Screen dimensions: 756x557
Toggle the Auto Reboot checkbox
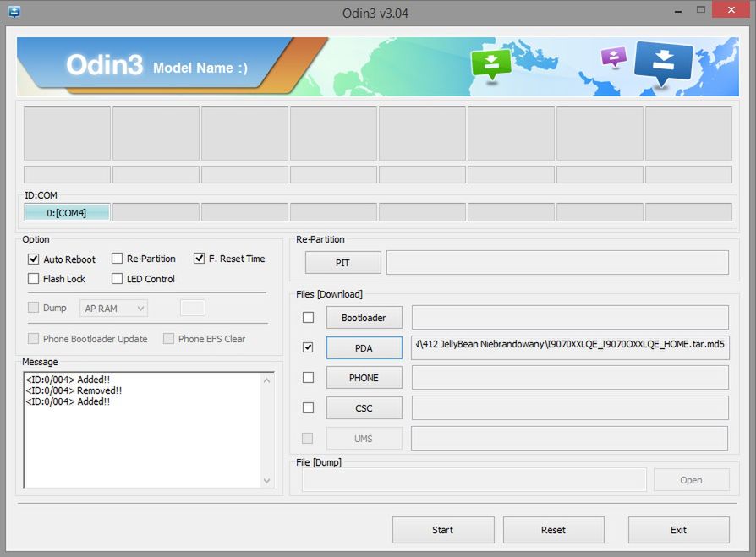33,259
